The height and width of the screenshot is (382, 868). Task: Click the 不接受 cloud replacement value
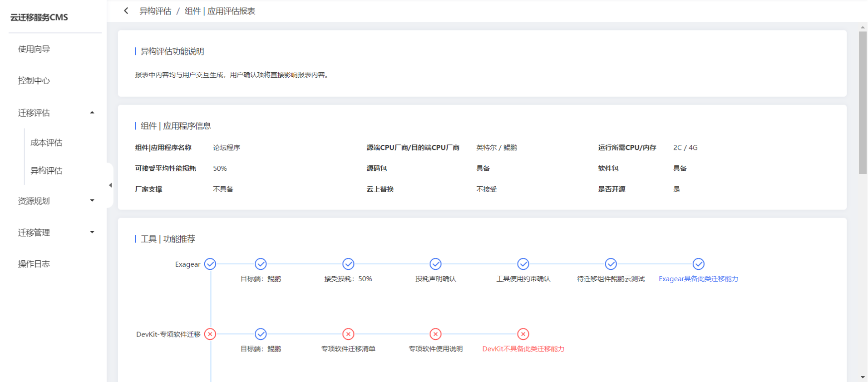(486, 189)
